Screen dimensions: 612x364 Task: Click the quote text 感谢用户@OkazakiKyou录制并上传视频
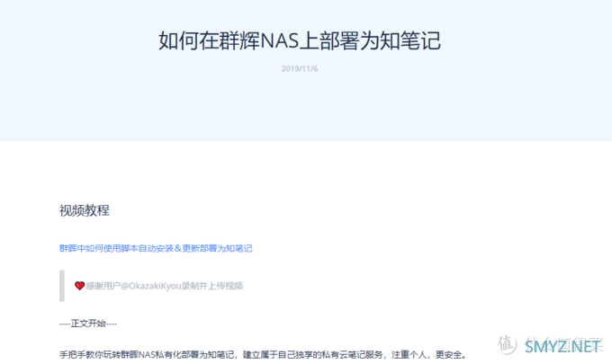click(x=165, y=286)
